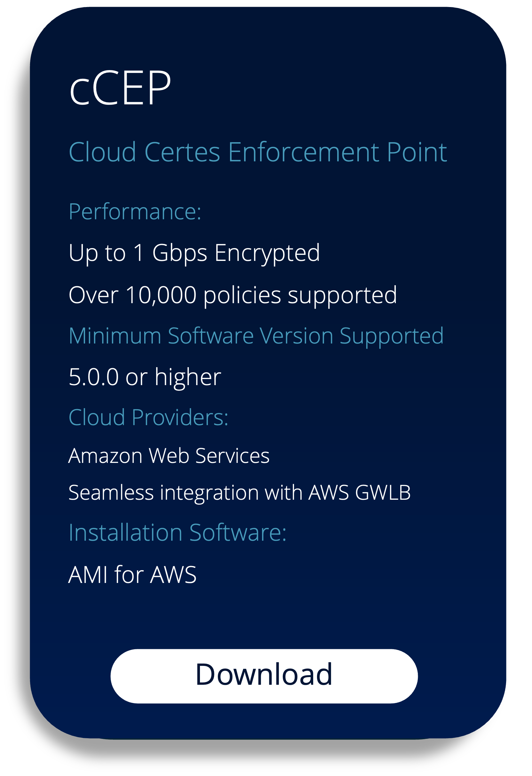Click the word 'Services' under Cloud Providers
The image size is (532, 776).
[232, 456]
